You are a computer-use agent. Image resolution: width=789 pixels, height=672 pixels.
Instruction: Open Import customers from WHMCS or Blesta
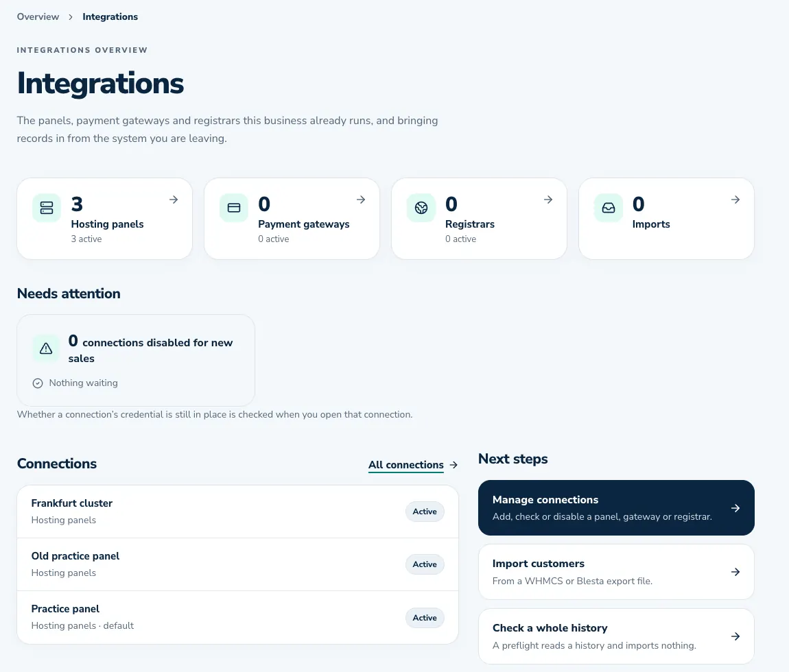coord(616,572)
